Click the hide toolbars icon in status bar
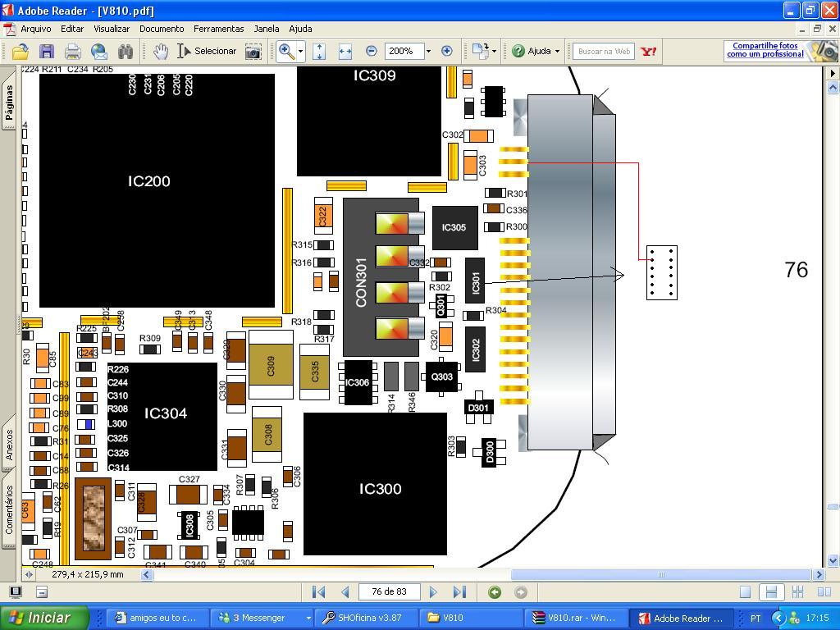 click(x=42, y=592)
